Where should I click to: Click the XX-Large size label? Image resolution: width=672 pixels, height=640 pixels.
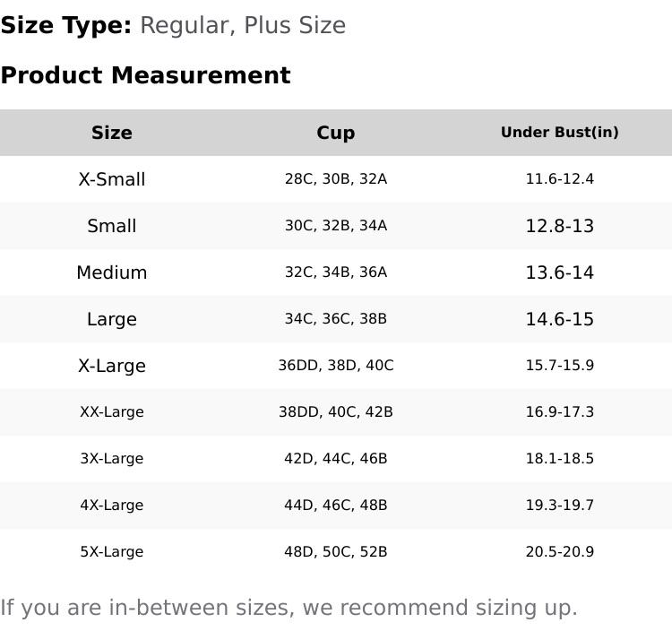(x=111, y=412)
